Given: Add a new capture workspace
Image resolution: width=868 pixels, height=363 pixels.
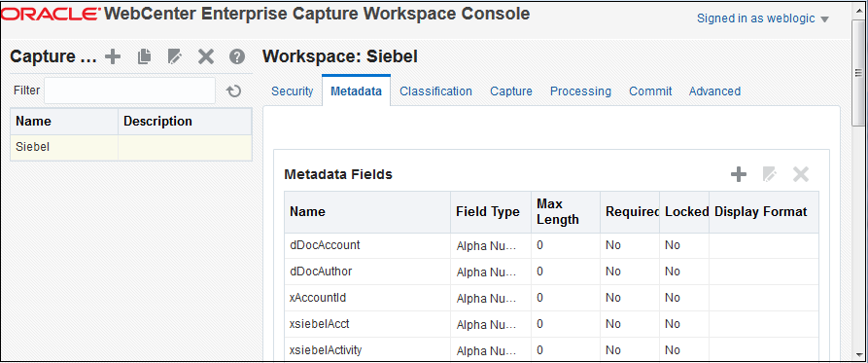Looking at the screenshot, I should tap(113, 56).
